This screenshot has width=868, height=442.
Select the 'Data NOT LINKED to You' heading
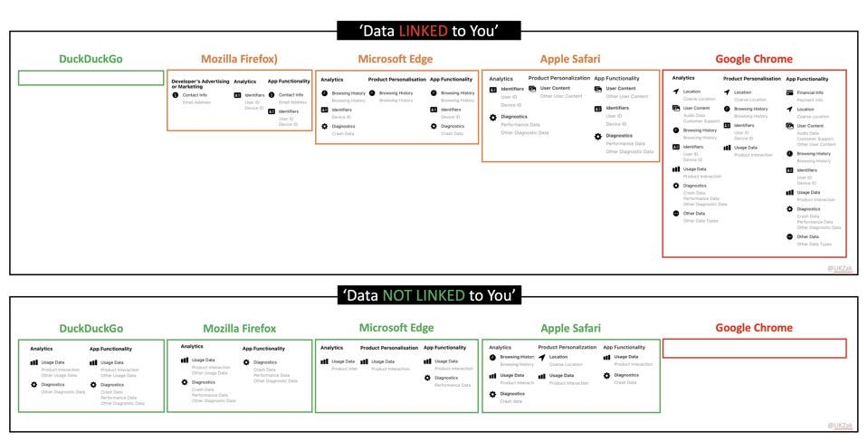[x=429, y=295]
